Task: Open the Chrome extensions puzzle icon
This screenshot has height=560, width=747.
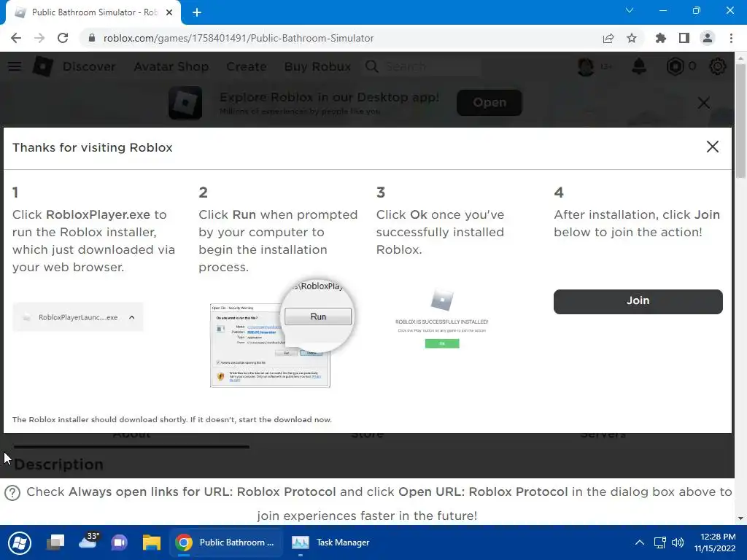Action: tap(661, 38)
